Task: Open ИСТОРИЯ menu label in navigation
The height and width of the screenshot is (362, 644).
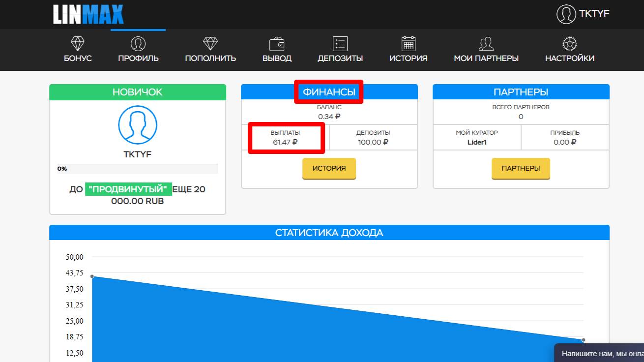Action: [x=409, y=58]
